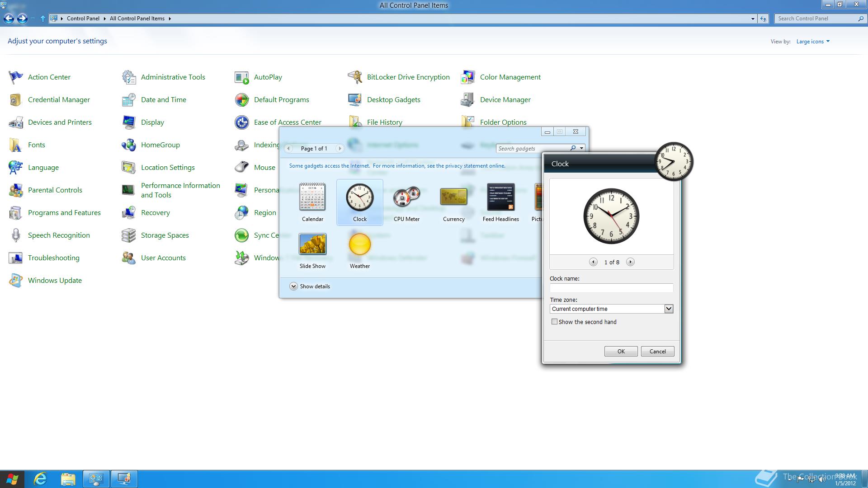The height and width of the screenshot is (488, 868).
Task: Open Display settings icon
Action: click(x=129, y=122)
